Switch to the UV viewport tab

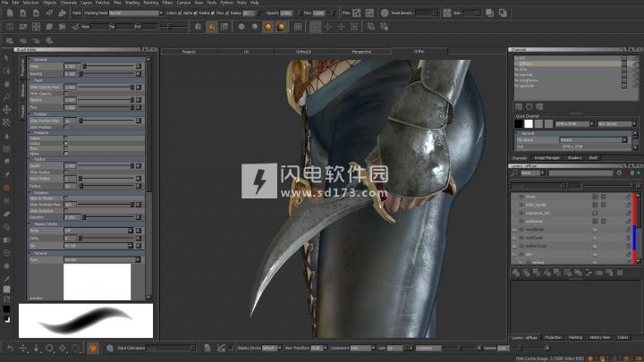[247, 52]
